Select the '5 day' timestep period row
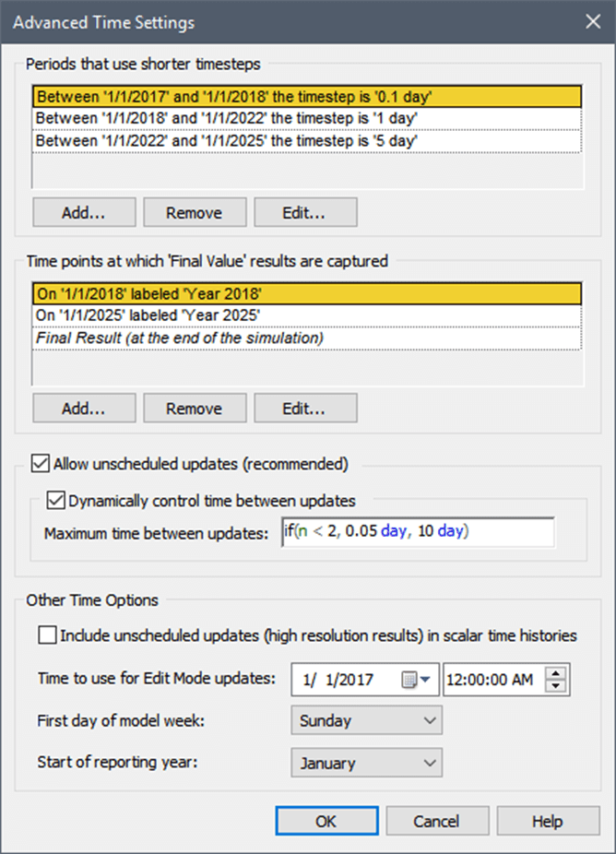616x854 pixels. coord(307,141)
